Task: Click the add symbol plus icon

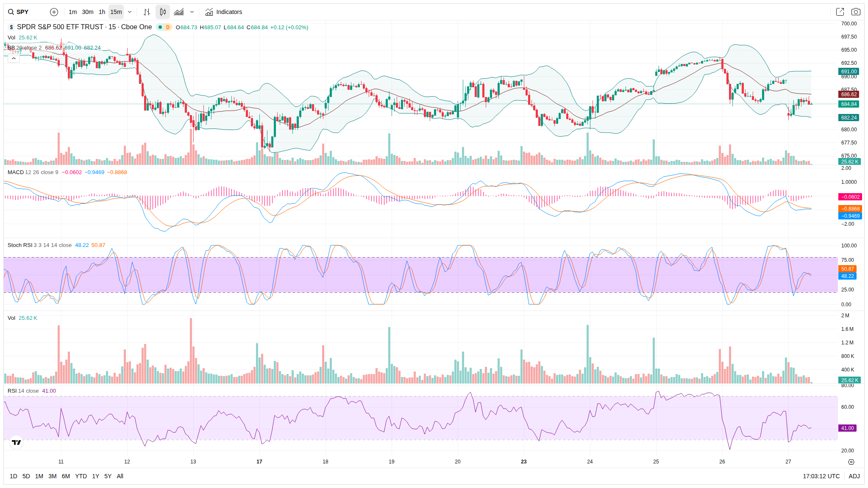Action: (x=54, y=12)
